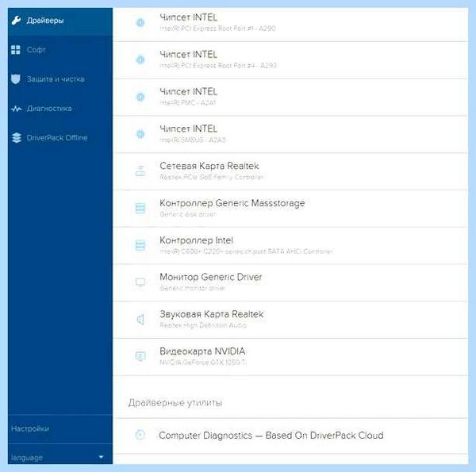Click monitor icon beside Монитор Generic Driver
476x472 pixels.
coord(140,282)
